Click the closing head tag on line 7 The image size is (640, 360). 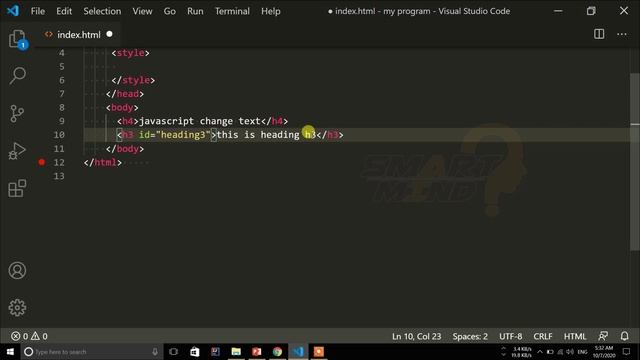(x=124, y=94)
